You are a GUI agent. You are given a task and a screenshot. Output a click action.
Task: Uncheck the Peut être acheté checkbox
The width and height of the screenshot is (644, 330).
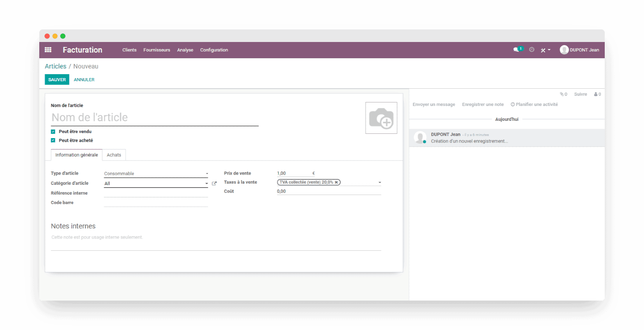click(x=53, y=140)
